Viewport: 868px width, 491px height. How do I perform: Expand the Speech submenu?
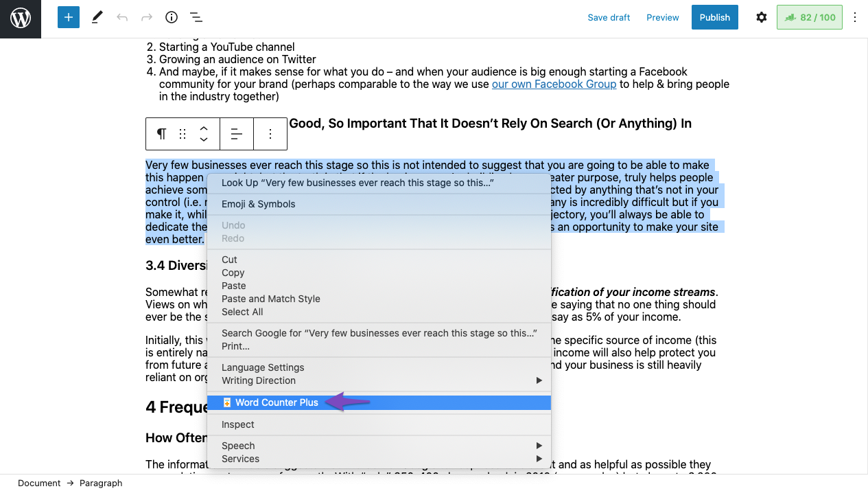379,446
